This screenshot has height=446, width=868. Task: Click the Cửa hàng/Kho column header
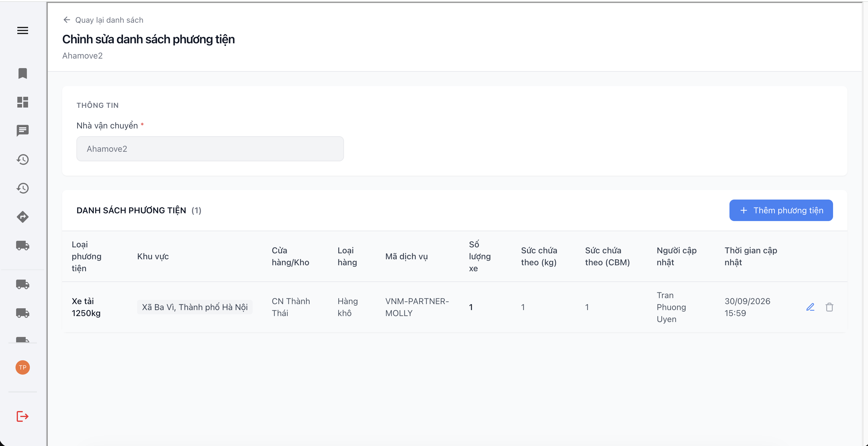[291, 256]
